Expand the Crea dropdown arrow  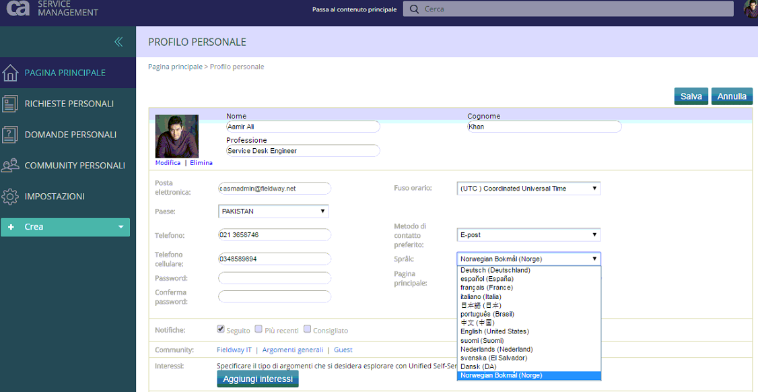click(121, 227)
